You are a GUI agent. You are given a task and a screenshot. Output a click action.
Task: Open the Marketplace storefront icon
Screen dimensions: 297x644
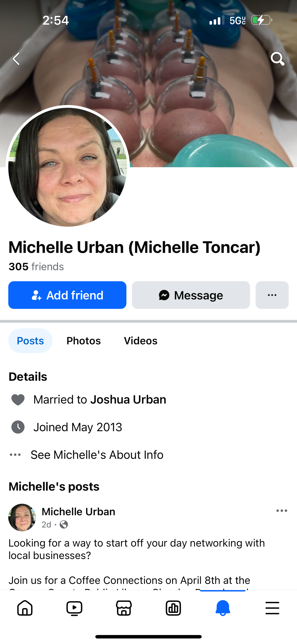(x=124, y=608)
